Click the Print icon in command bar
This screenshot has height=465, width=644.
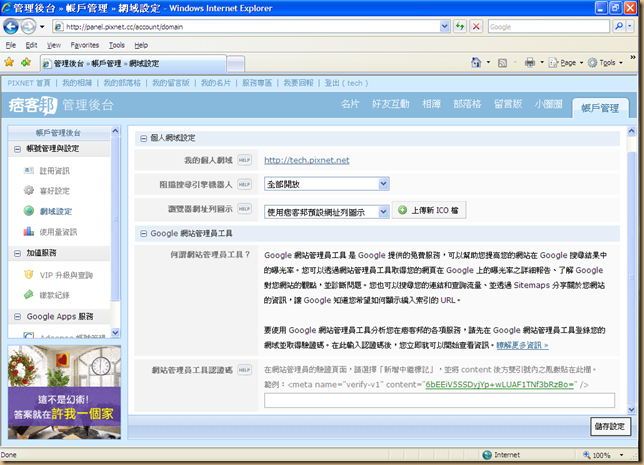click(x=530, y=62)
